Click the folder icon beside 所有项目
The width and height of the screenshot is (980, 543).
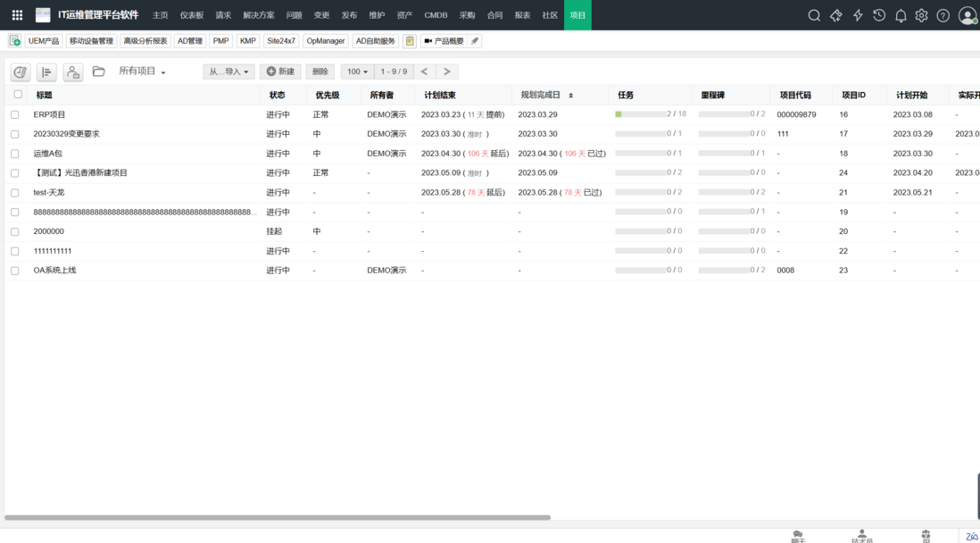pyautogui.click(x=98, y=71)
